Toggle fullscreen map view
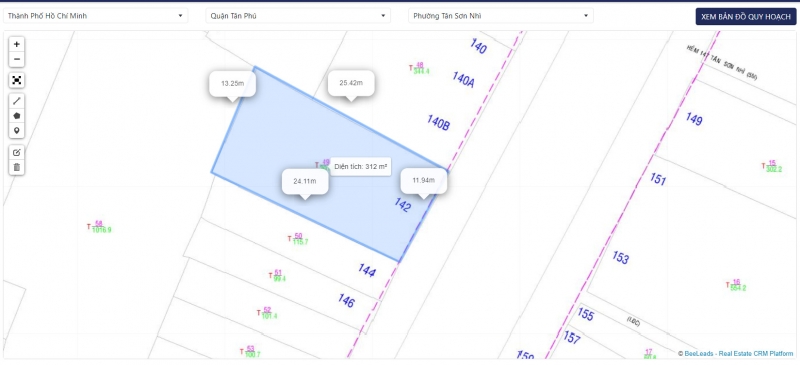The width and height of the screenshot is (800, 365). [16, 80]
